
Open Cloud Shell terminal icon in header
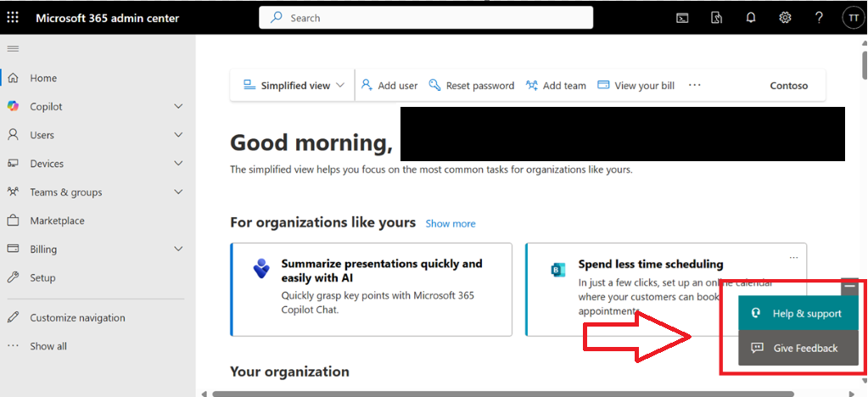(682, 18)
